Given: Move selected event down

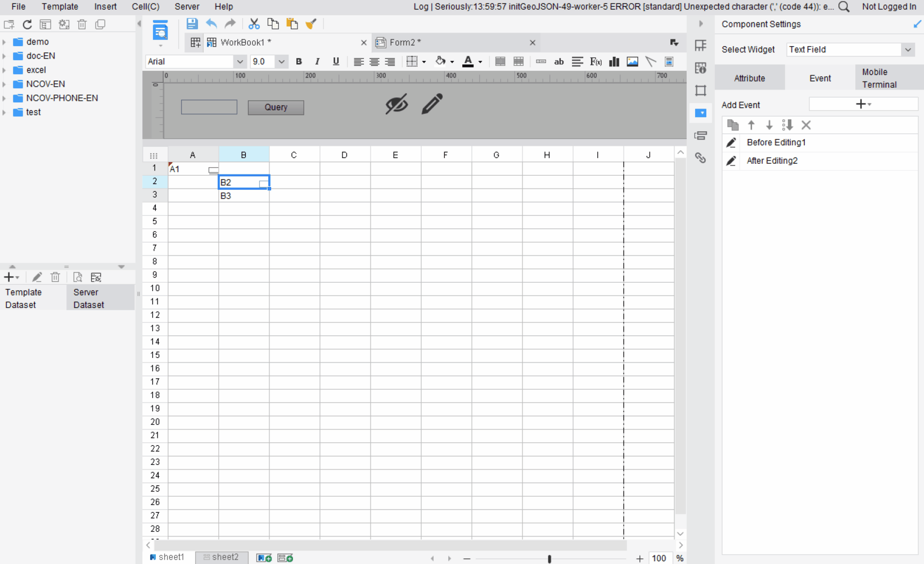Looking at the screenshot, I should [x=769, y=125].
